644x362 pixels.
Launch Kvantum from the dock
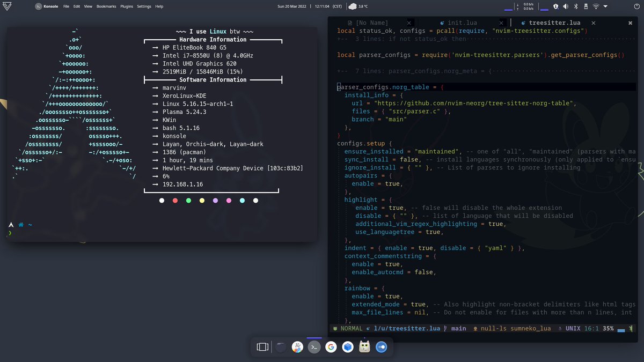297,347
